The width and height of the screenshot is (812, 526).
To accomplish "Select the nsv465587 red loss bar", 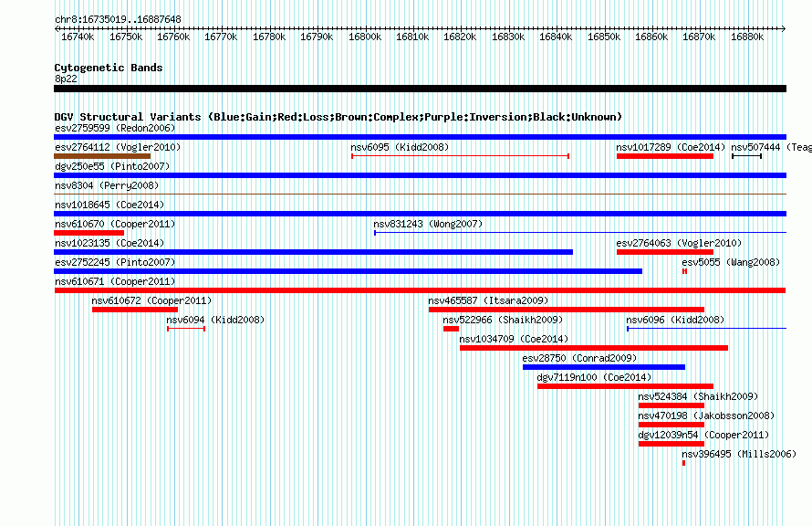I will pyautogui.click(x=567, y=310).
